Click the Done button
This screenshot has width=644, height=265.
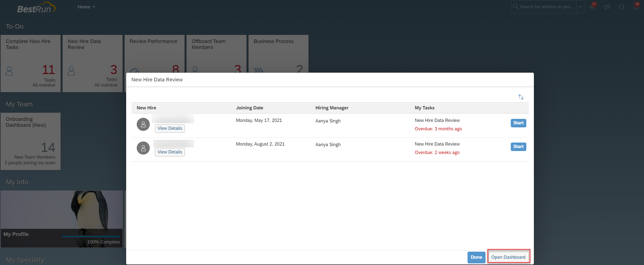pos(476,257)
